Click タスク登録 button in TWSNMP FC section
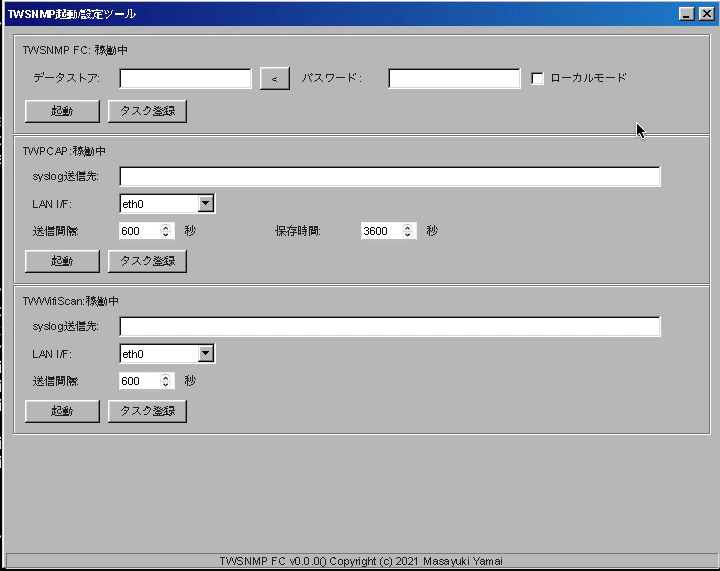The width and height of the screenshot is (720, 571). coord(147,111)
